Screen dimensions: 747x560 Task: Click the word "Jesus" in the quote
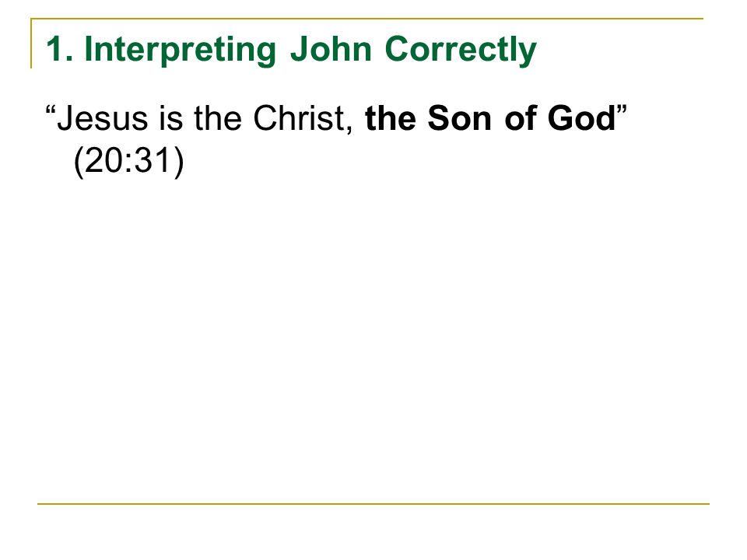pos(103,118)
